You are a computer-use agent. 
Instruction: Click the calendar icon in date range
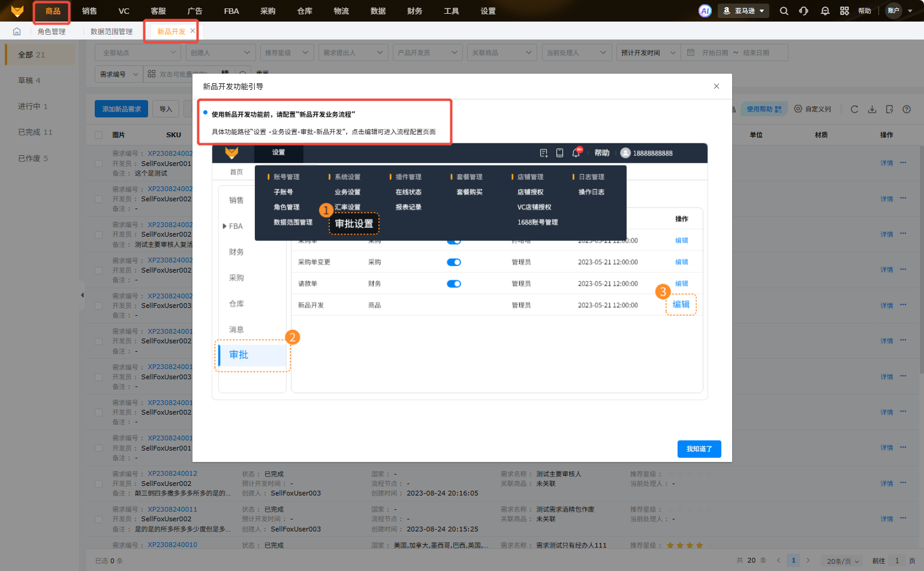690,53
